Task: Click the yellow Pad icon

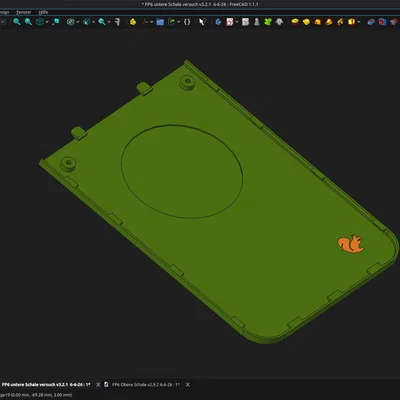Action: point(295,22)
